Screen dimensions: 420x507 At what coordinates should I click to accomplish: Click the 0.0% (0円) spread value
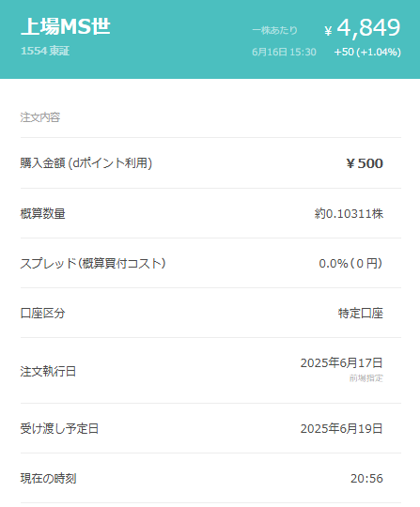coord(350,264)
